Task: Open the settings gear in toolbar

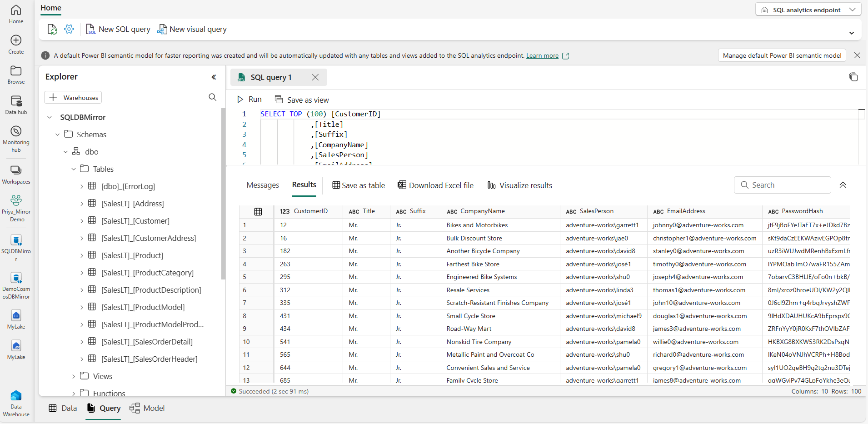Action: pos(69,29)
